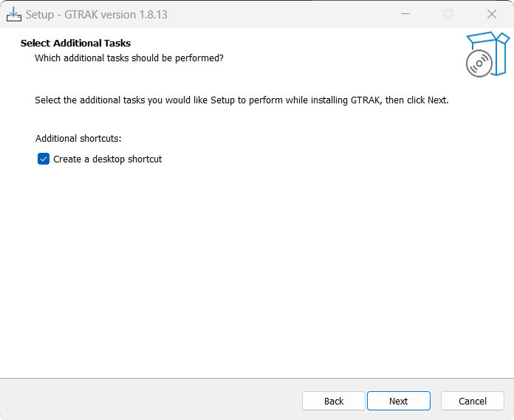This screenshot has height=420, width=514.
Task: Click the disc graphic in the wizard image
Action: [x=479, y=63]
